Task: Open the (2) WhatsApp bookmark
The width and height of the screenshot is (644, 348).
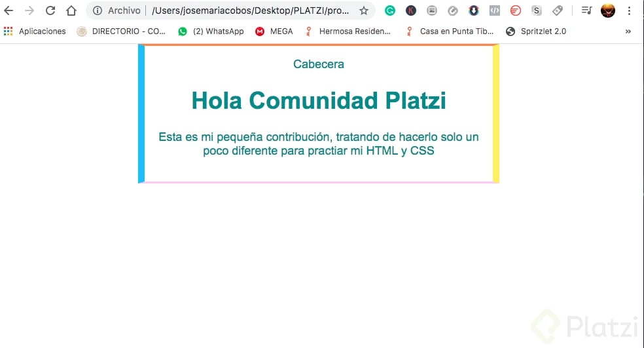Action: click(211, 31)
